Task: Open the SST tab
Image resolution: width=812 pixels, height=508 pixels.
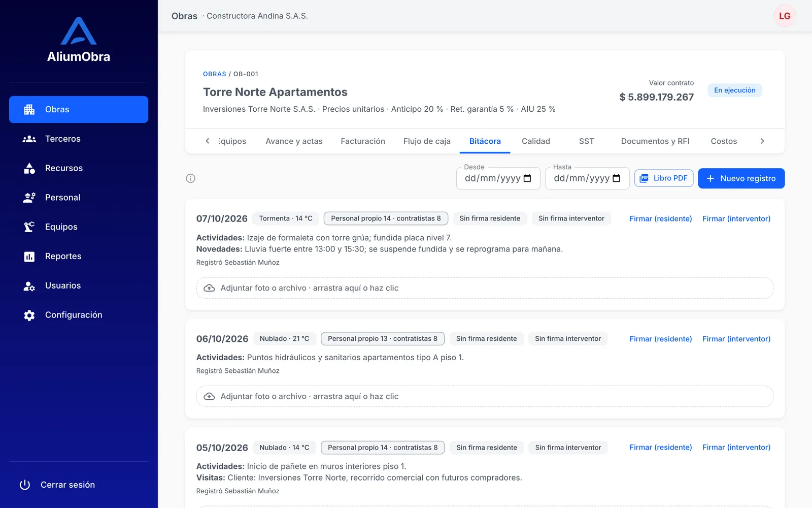Action: [586, 141]
